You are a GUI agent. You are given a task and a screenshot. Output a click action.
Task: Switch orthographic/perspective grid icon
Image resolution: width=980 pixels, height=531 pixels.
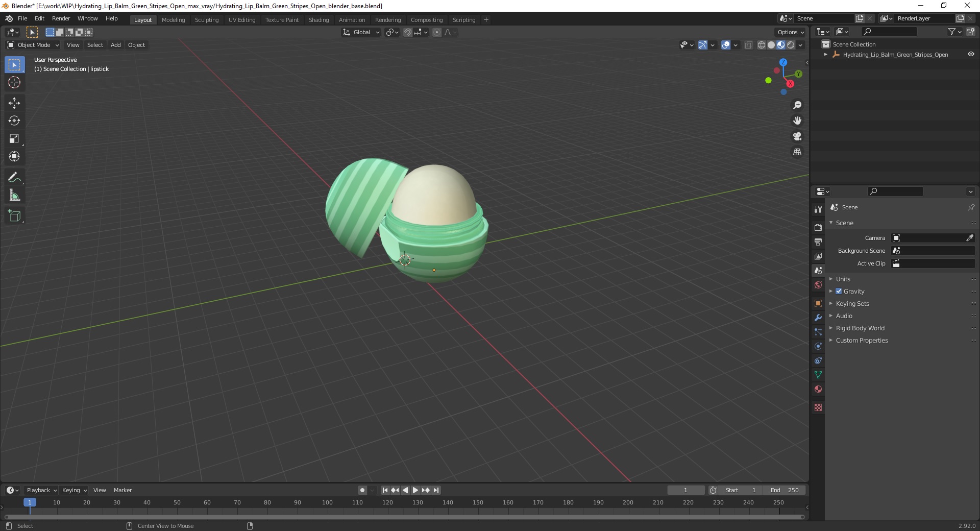797,152
